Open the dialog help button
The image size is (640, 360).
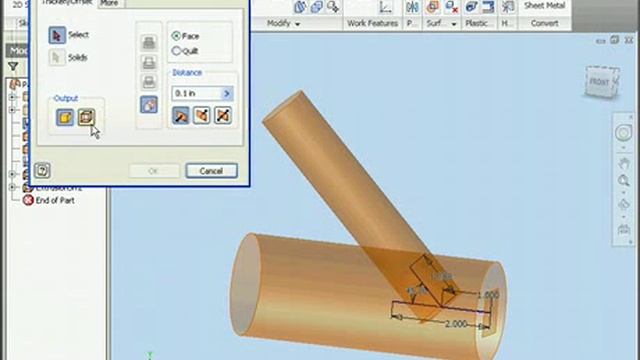click(42, 171)
